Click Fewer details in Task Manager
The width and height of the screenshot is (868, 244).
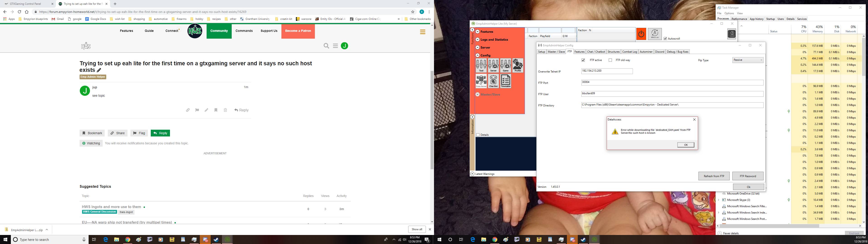728,233
